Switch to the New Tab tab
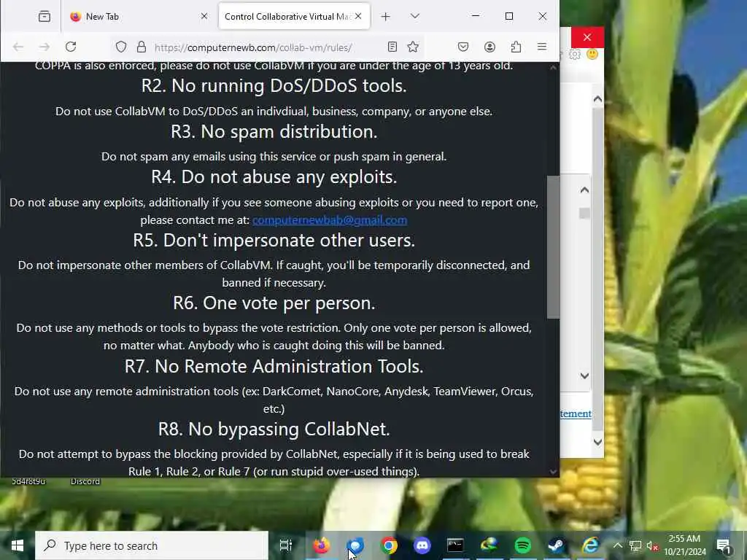 (139, 16)
